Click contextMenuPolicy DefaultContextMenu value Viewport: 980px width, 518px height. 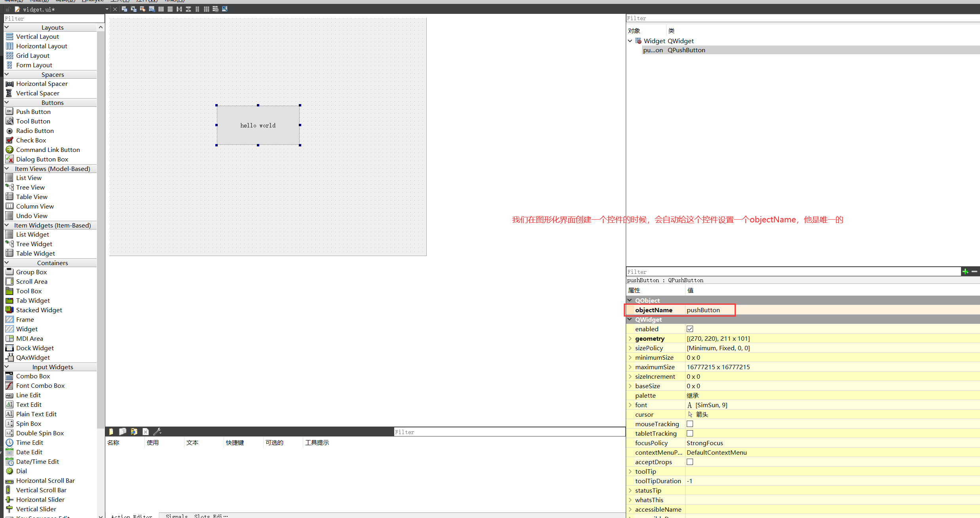point(716,452)
